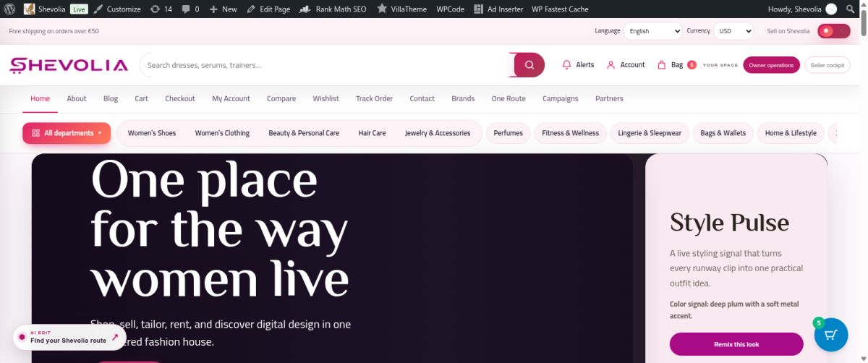Open the Account page
Viewport: 868px width, 363px height.
pos(626,65)
